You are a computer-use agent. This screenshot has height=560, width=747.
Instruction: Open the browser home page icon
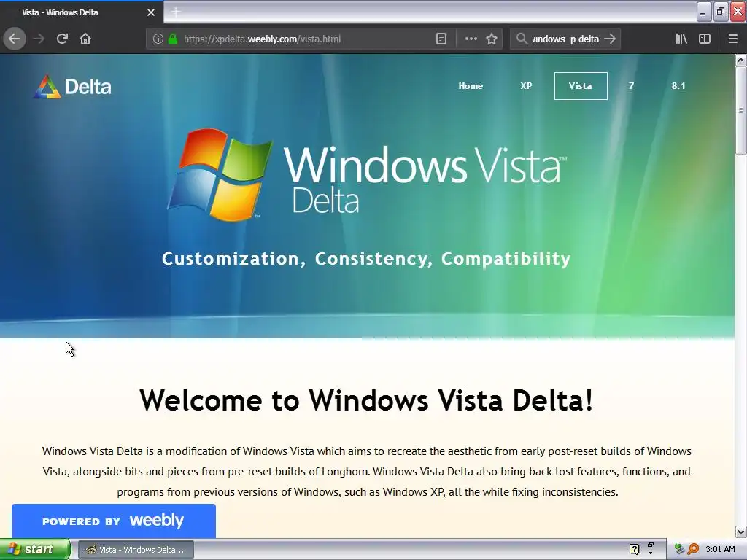coord(85,39)
